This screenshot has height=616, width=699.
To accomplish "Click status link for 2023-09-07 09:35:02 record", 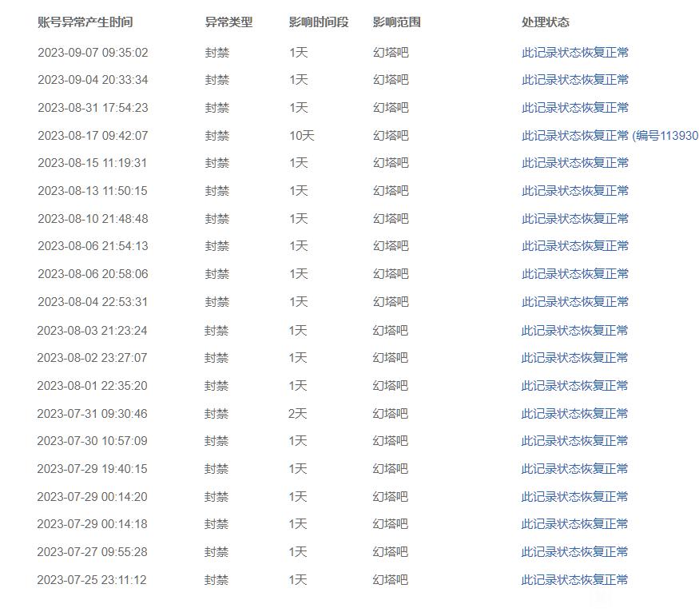I will pos(575,53).
